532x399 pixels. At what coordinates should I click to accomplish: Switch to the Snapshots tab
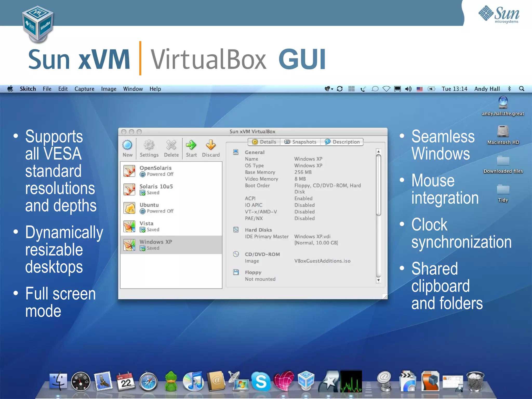(x=301, y=142)
